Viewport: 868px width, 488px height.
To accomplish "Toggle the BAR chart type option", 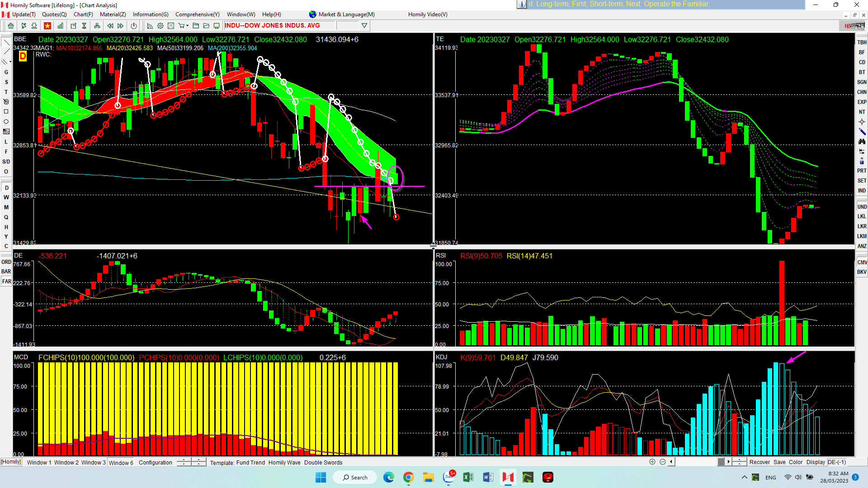I will click(x=6, y=272).
